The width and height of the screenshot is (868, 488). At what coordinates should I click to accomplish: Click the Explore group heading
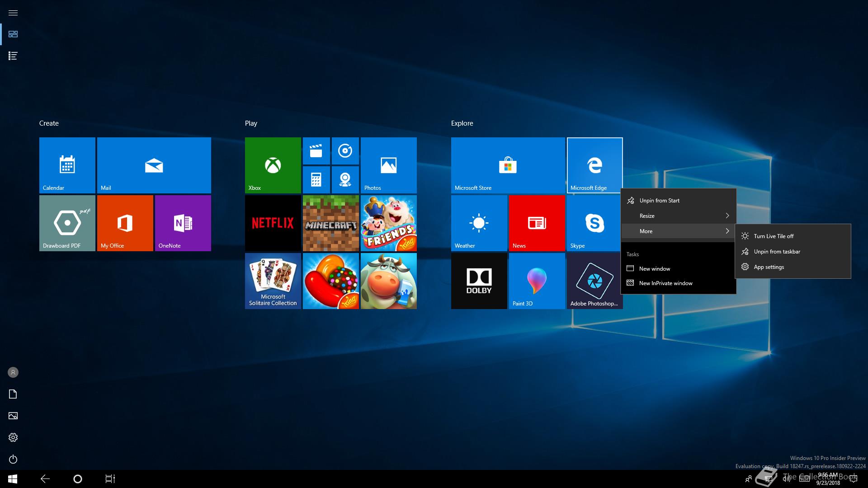pyautogui.click(x=462, y=123)
